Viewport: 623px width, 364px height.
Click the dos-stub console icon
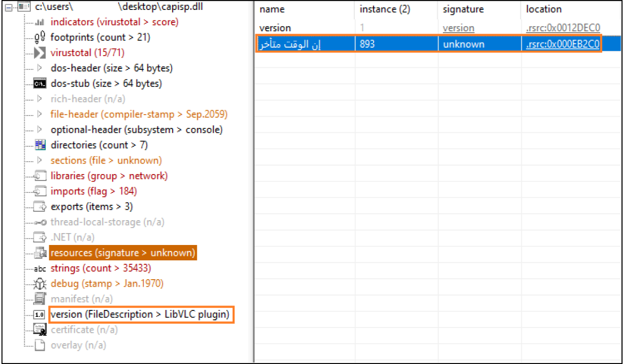click(x=40, y=83)
